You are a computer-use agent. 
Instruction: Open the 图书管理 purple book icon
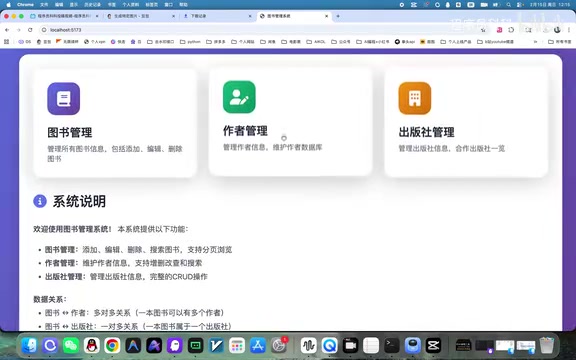(64, 99)
